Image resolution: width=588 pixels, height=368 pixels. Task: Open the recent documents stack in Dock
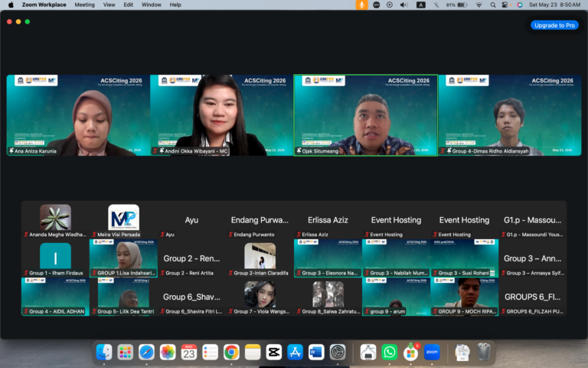coord(462,352)
